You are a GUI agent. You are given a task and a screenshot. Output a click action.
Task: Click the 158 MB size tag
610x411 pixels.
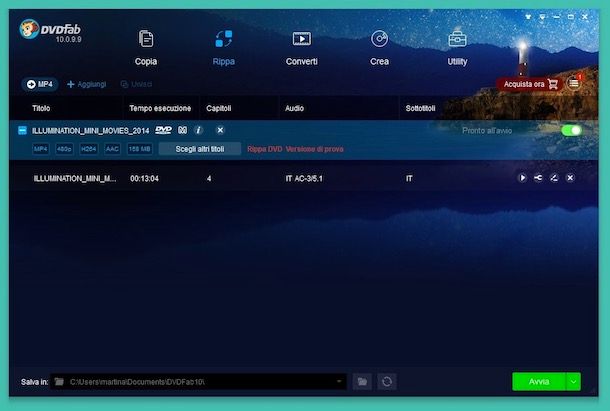click(x=140, y=149)
